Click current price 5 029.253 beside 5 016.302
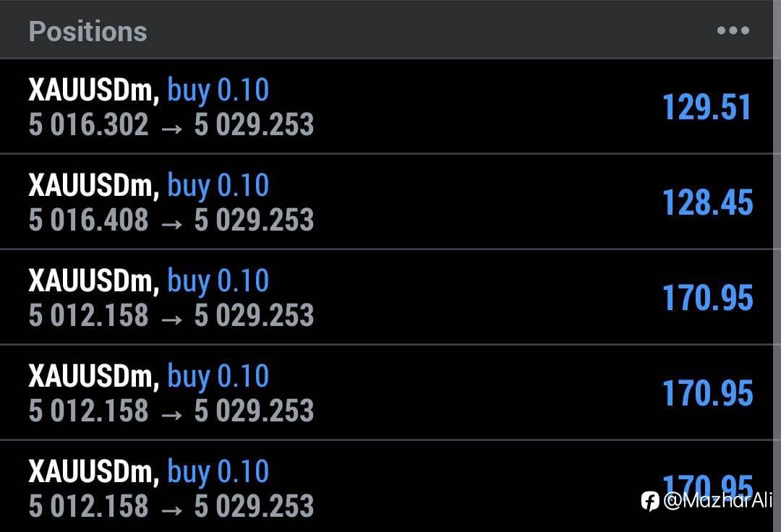The image size is (781, 532). [x=254, y=125]
